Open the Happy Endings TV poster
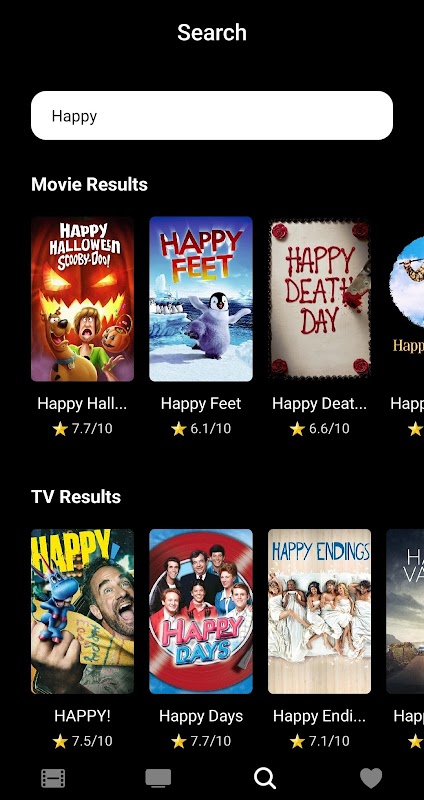The height and width of the screenshot is (800, 424). 319,611
